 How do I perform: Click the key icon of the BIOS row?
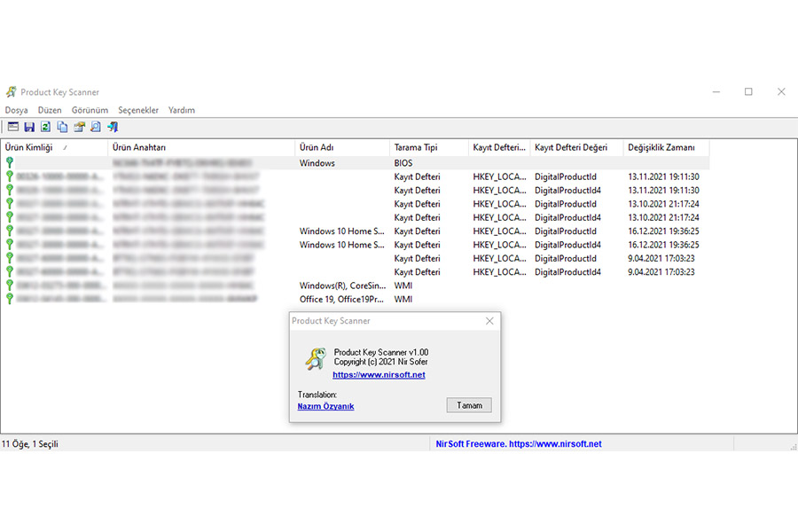click(10, 163)
